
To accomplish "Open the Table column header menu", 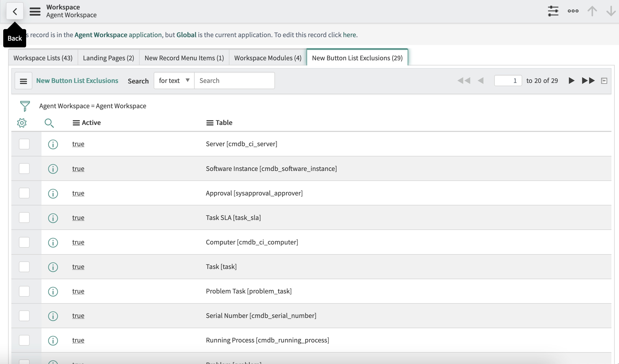I will tap(209, 122).
